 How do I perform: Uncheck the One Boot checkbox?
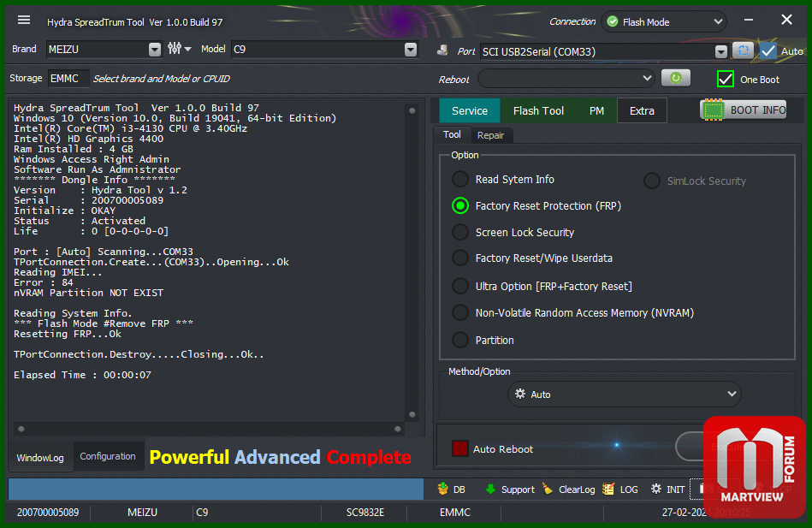click(x=726, y=79)
